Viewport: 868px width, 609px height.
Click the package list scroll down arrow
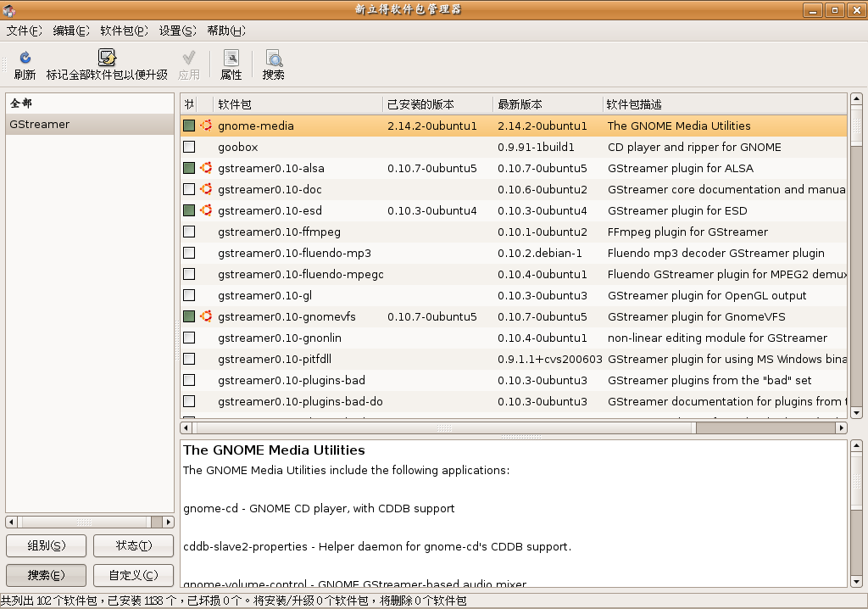coord(856,413)
